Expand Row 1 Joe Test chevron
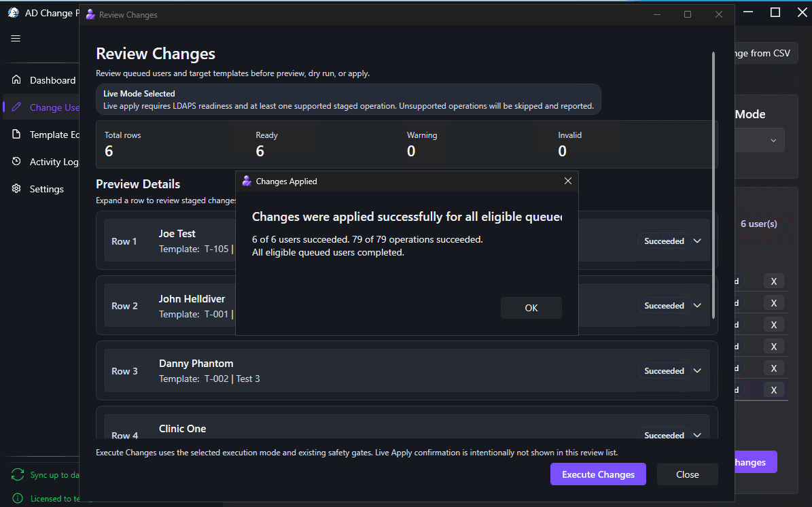 (697, 241)
